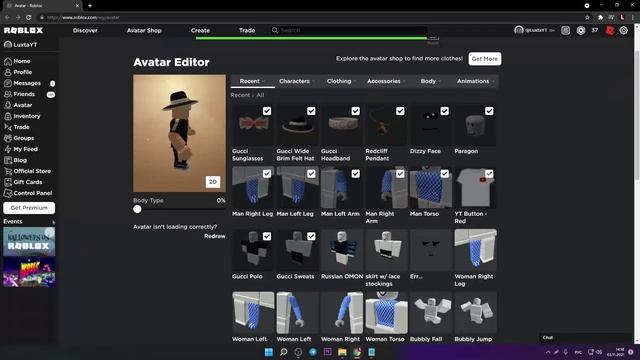The width and height of the screenshot is (640, 360).
Task: Expand the Body dropdown
Action: click(x=431, y=81)
